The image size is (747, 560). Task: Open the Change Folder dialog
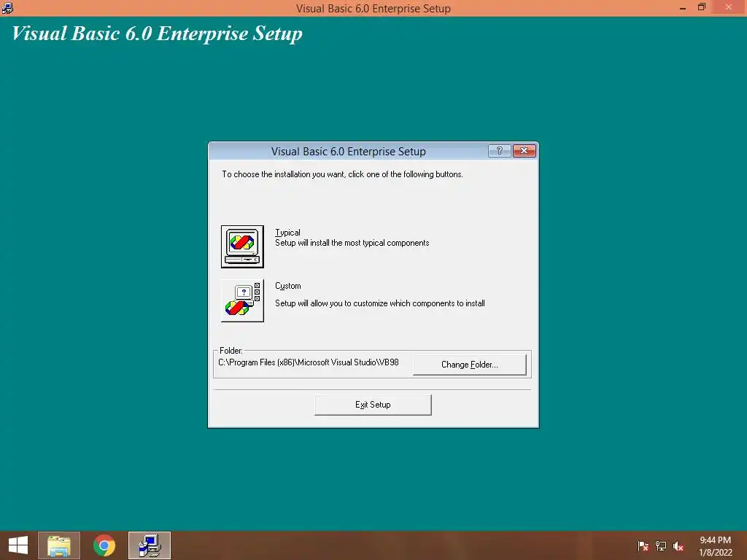click(x=469, y=365)
